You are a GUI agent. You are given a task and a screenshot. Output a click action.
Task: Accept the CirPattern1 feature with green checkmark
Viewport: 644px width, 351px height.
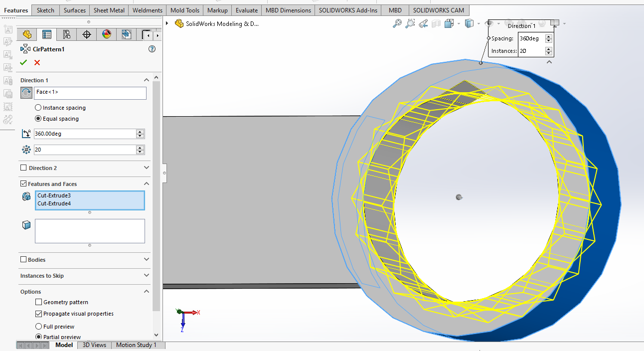point(23,62)
